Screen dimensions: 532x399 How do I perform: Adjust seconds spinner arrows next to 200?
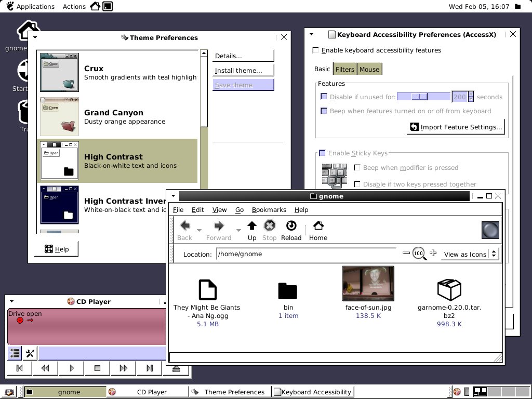point(471,97)
